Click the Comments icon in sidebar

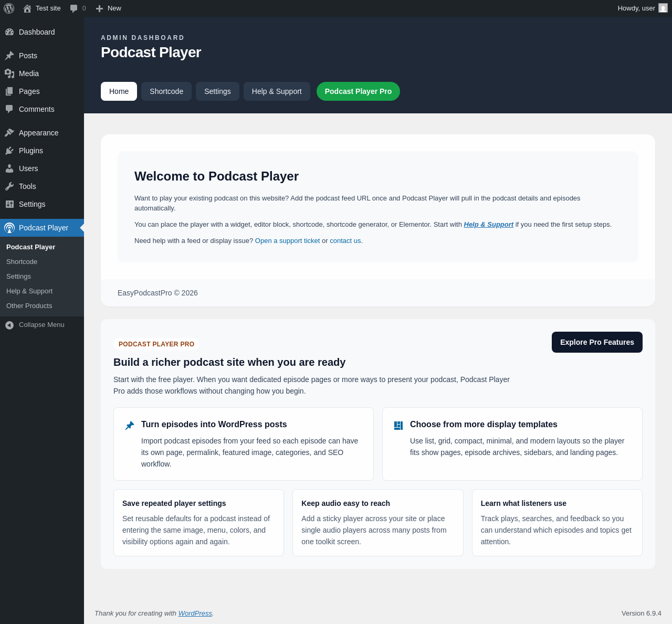(9, 109)
